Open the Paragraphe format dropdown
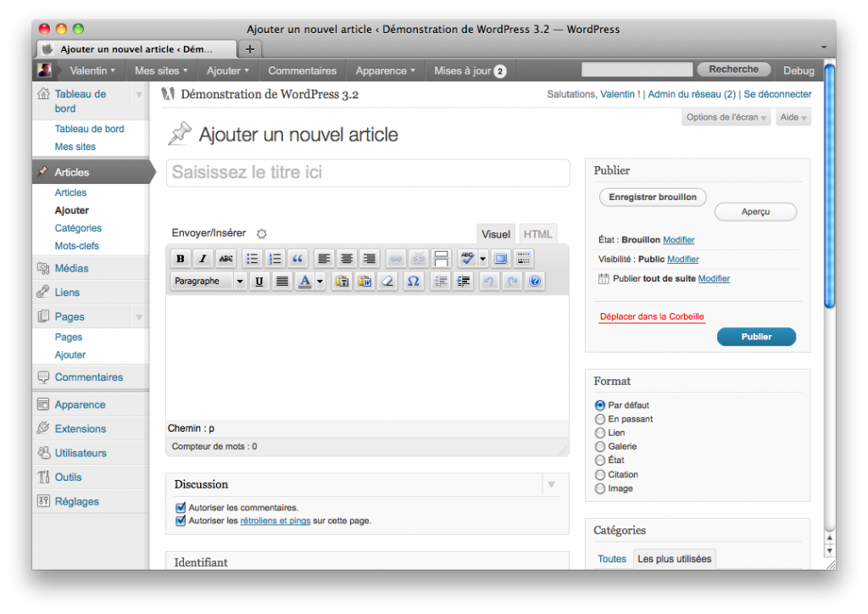The image size is (868, 614). click(209, 282)
